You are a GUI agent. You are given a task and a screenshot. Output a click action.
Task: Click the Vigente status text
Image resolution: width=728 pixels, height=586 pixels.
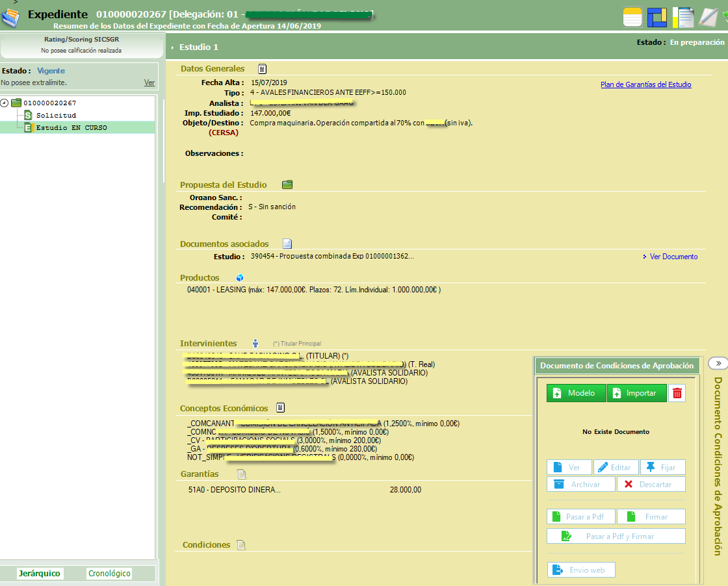(x=51, y=71)
